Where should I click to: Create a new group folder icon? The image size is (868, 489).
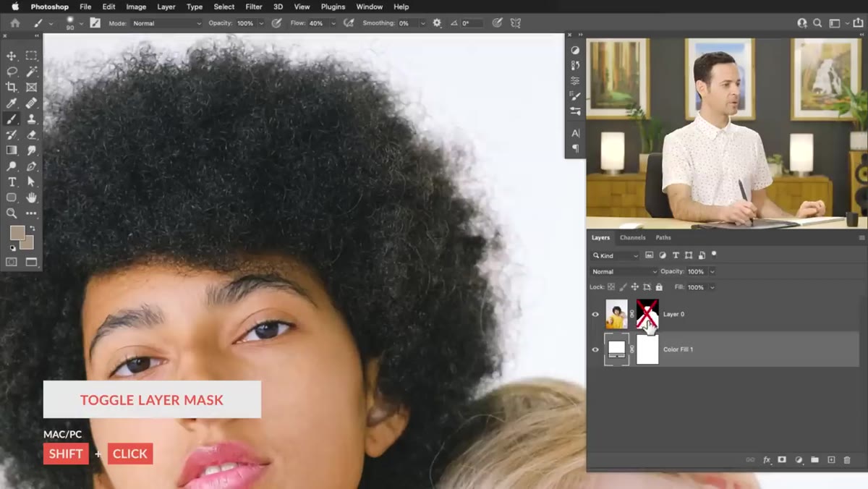tap(814, 460)
